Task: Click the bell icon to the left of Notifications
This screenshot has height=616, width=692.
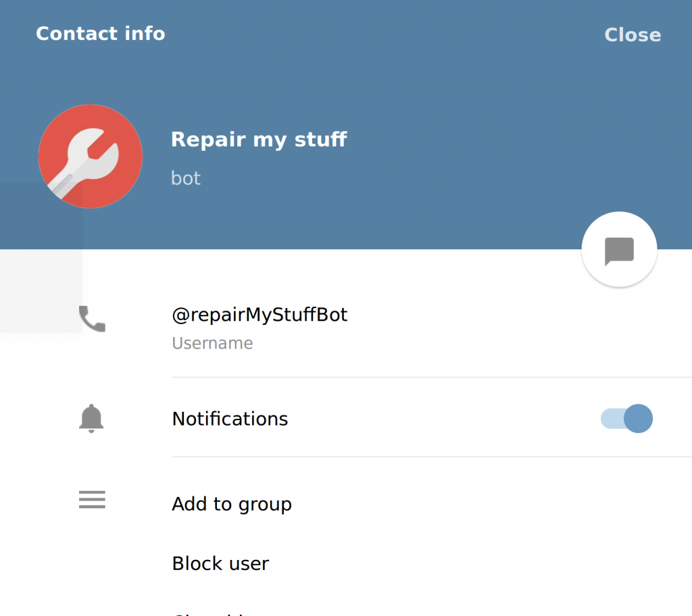Action: tap(91, 418)
